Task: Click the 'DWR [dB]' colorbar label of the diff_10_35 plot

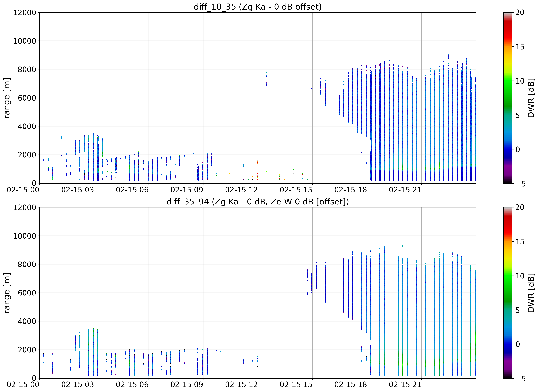Action: pyautogui.click(x=531, y=98)
